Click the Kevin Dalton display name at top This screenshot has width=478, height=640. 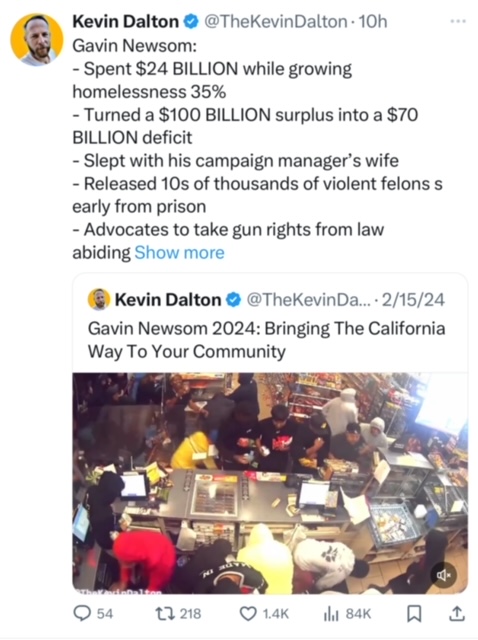tap(125, 21)
